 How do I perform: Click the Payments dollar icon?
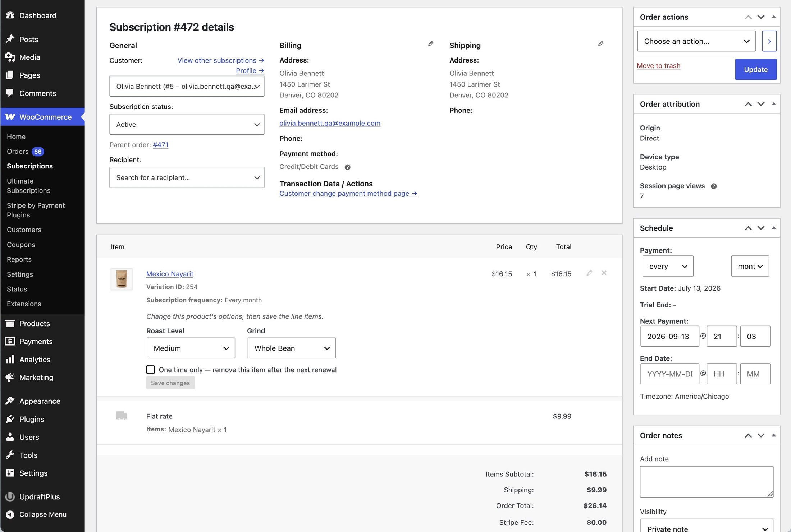click(x=10, y=341)
